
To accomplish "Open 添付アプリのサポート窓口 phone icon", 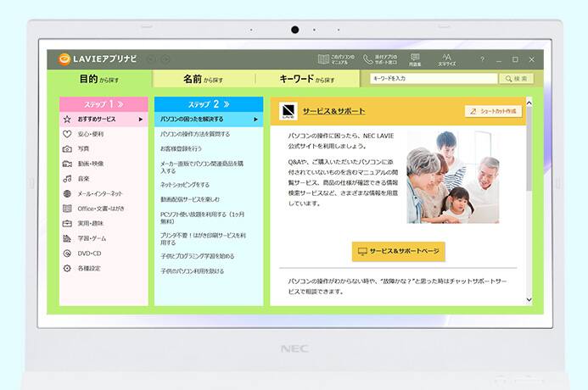I will coord(368,59).
